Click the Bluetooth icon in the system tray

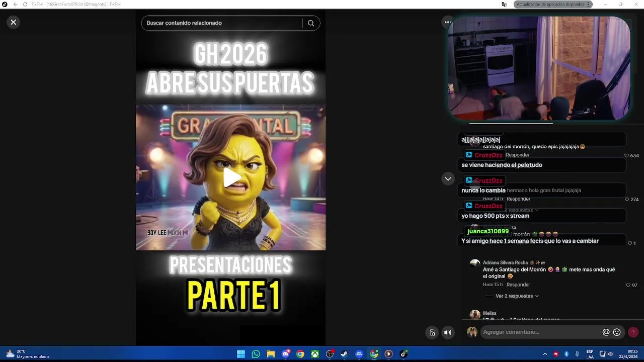pos(567,354)
